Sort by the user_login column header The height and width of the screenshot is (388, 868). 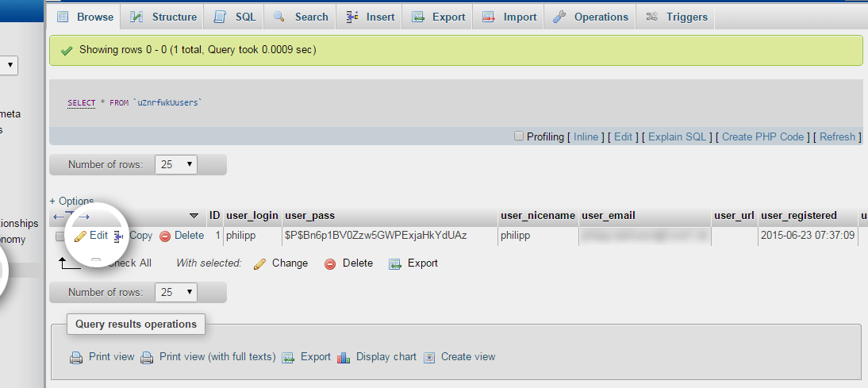click(x=252, y=216)
